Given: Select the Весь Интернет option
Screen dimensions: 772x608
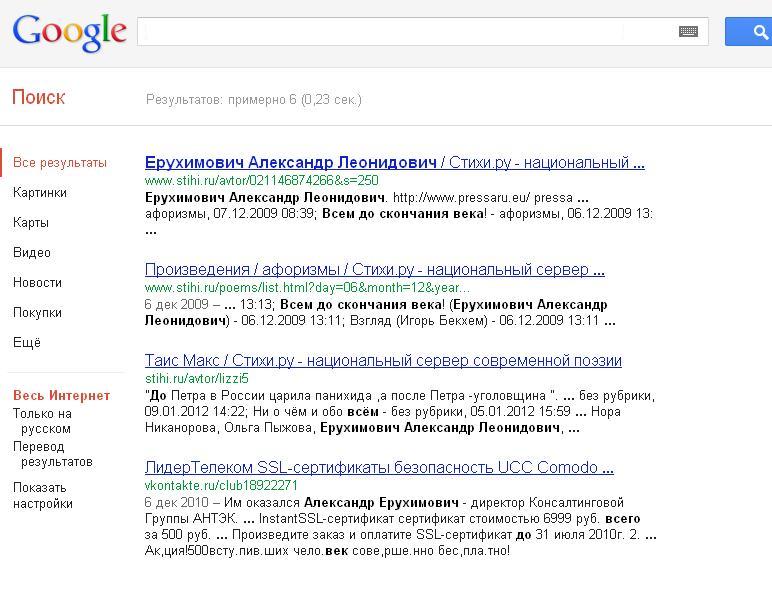Looking at the screenshot, I should tap(62, 395).
